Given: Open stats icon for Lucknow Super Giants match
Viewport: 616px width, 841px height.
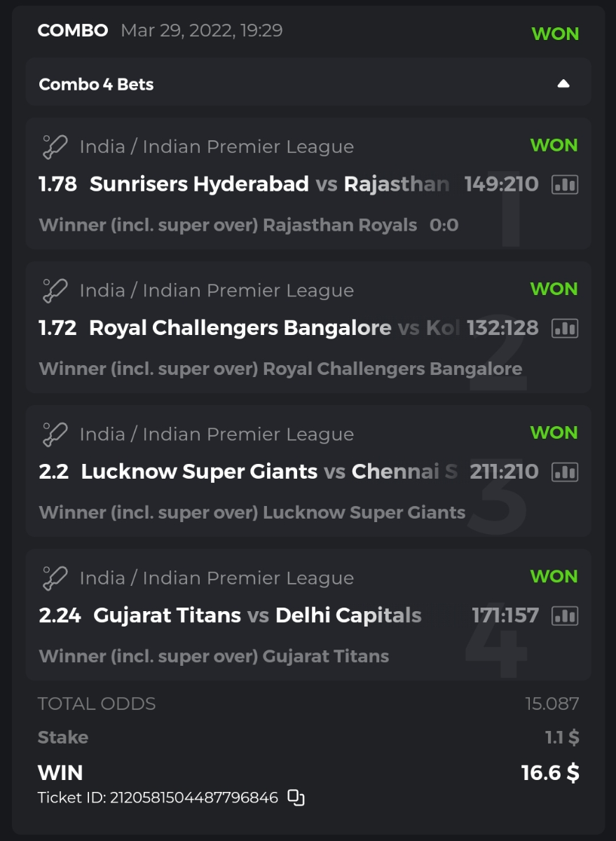Looking at the screenshot, I should click(x=565, y=472).
